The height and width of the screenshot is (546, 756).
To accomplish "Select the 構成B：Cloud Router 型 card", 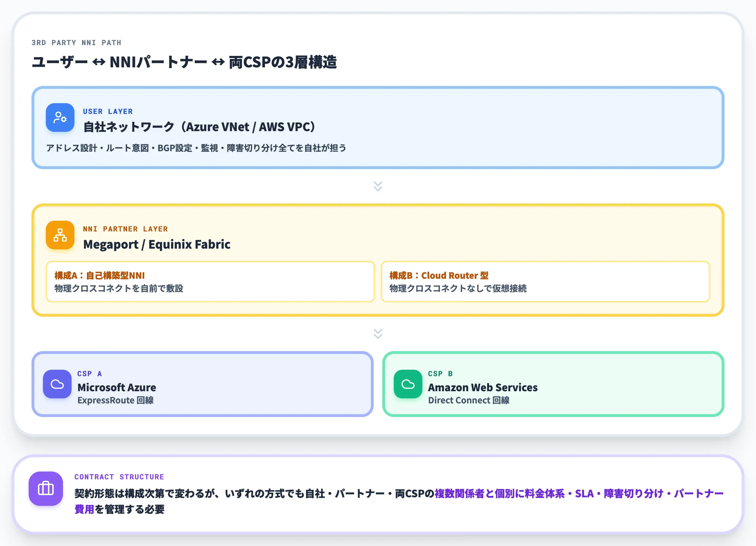I will [x=546, y=282].
